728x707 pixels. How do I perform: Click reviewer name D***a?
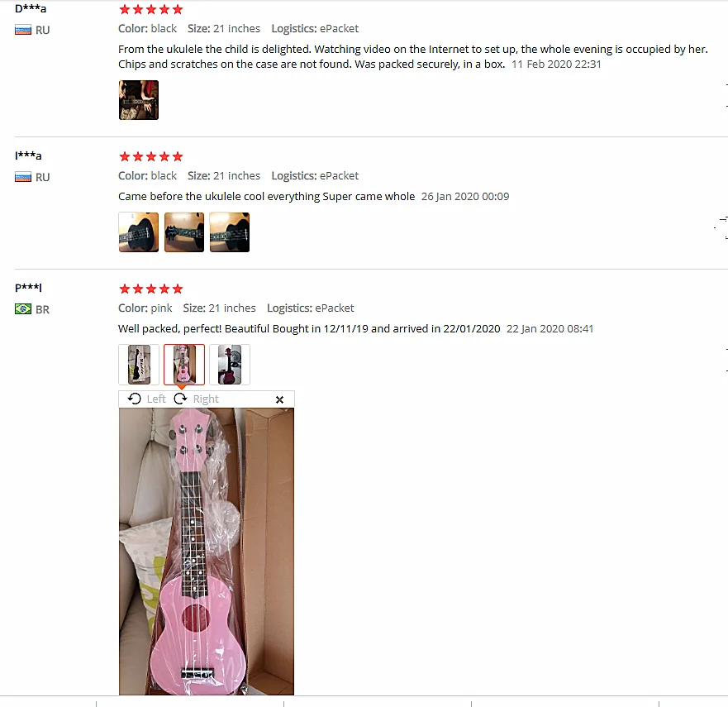pyautogui.click(x=31, y=8)
